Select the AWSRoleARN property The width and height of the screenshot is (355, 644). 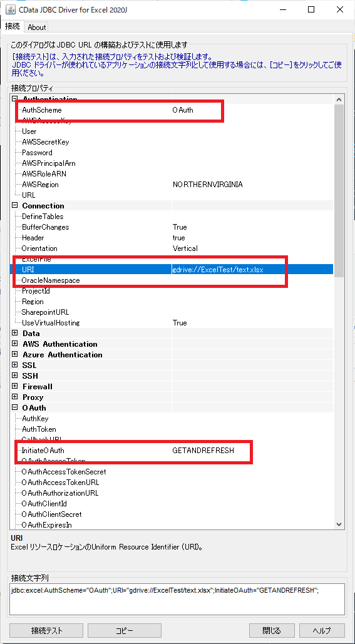tap(172, 174)
